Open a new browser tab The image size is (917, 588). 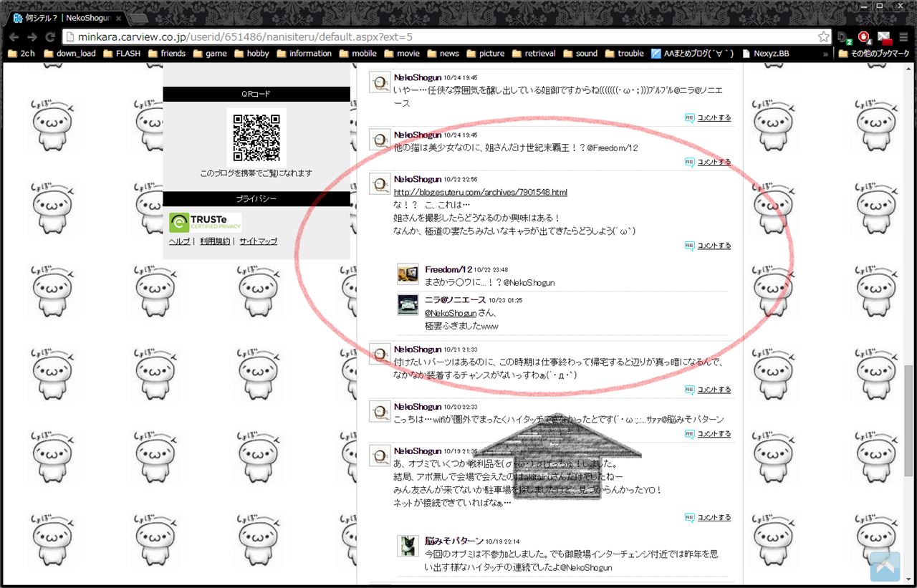139,18
